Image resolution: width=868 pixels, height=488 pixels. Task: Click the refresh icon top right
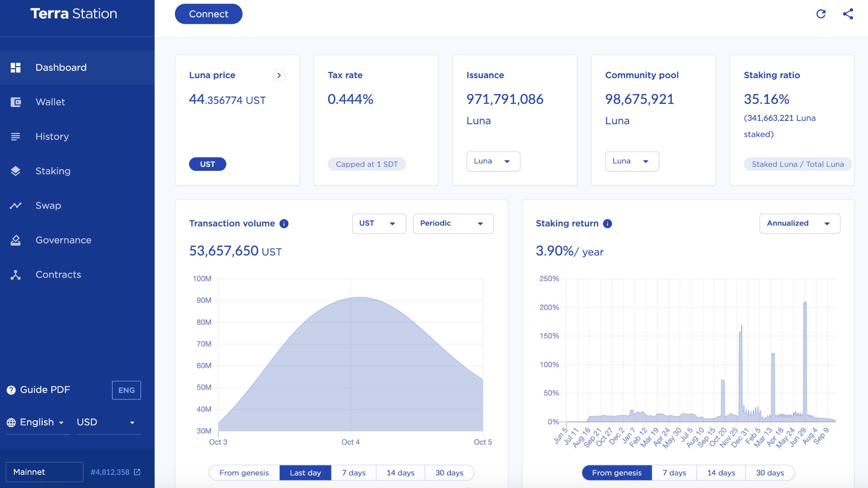[x=821, y=13]
